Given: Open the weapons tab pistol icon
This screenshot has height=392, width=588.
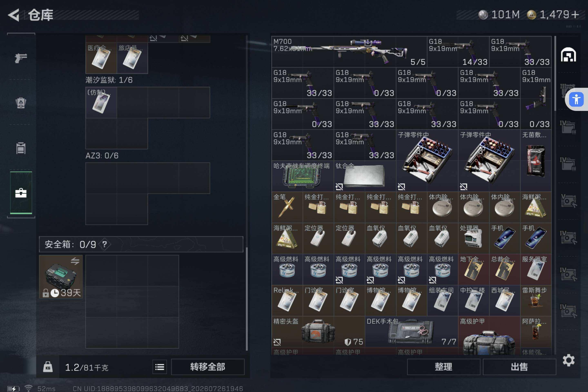Looking at the screenshot, I should pos(21,58).
